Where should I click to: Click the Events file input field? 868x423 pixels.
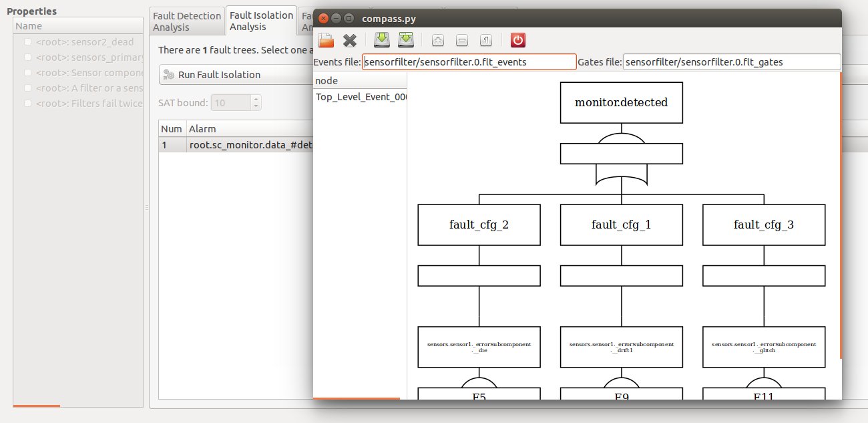pyautogui.click(x=469, y=62)
